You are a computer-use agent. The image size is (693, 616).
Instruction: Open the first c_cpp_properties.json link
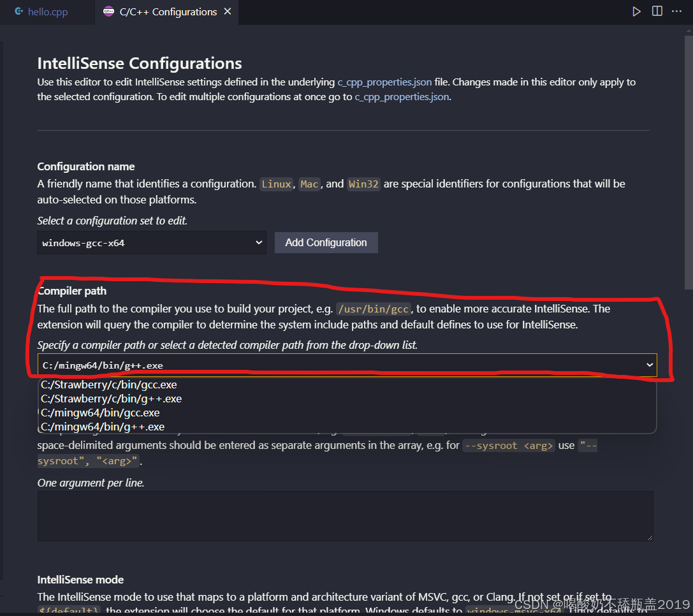coord(384,82)
